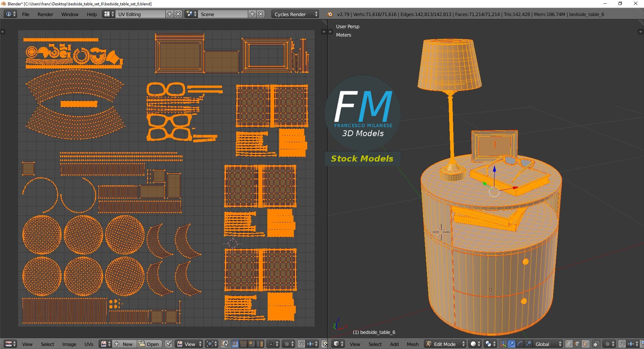Open the Edit Mode dropdown

445,344
